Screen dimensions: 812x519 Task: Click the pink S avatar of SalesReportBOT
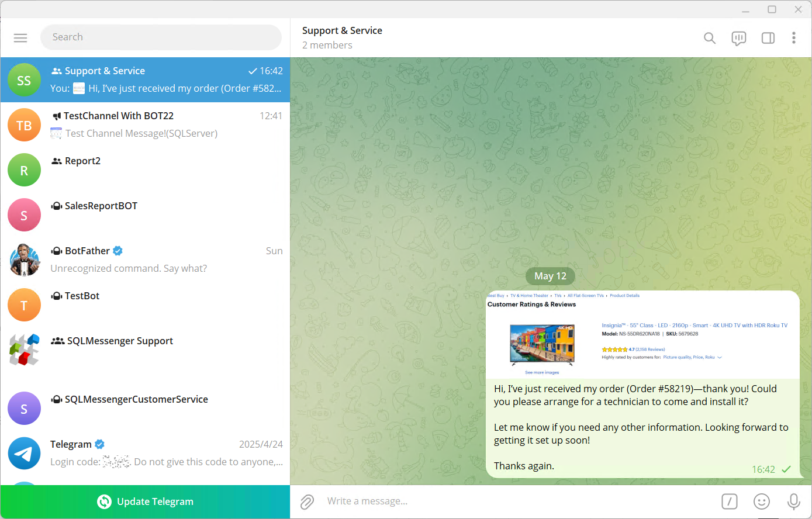click(24, 215)
